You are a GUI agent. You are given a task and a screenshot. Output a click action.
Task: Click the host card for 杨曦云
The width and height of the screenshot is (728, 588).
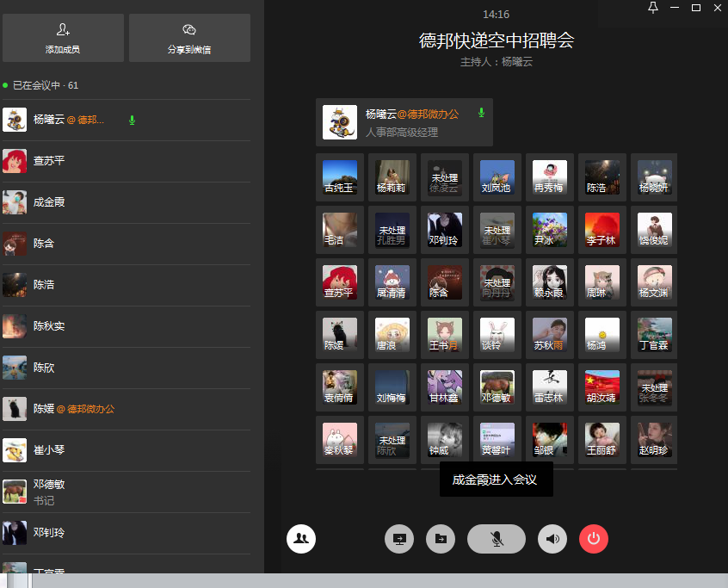pos(404,122)
